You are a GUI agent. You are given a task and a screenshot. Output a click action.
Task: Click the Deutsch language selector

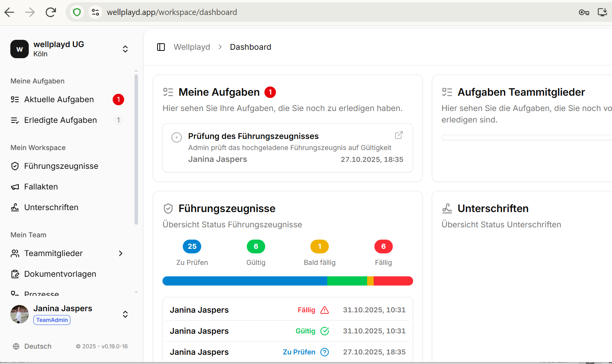click(x=38, y=346)
